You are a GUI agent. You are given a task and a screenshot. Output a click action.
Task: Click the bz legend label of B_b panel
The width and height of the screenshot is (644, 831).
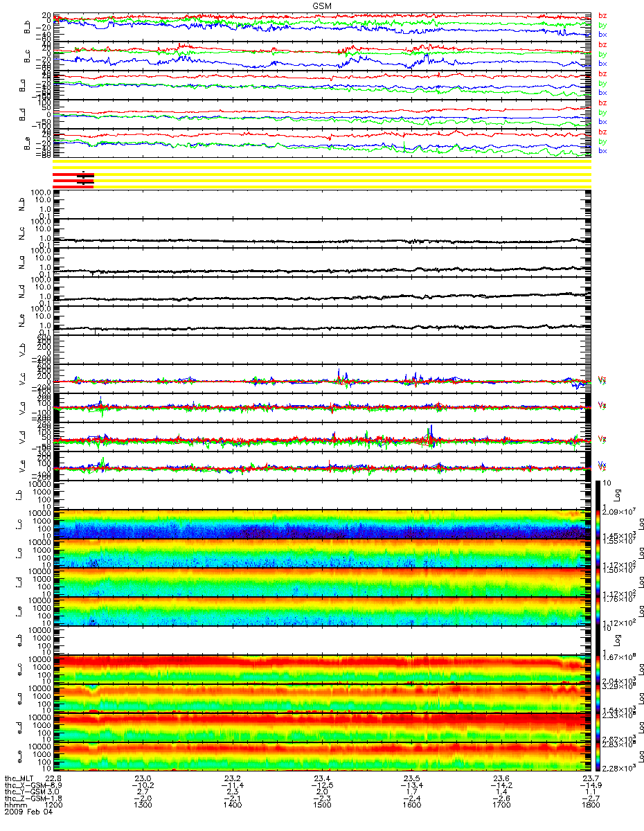(602, 15)
